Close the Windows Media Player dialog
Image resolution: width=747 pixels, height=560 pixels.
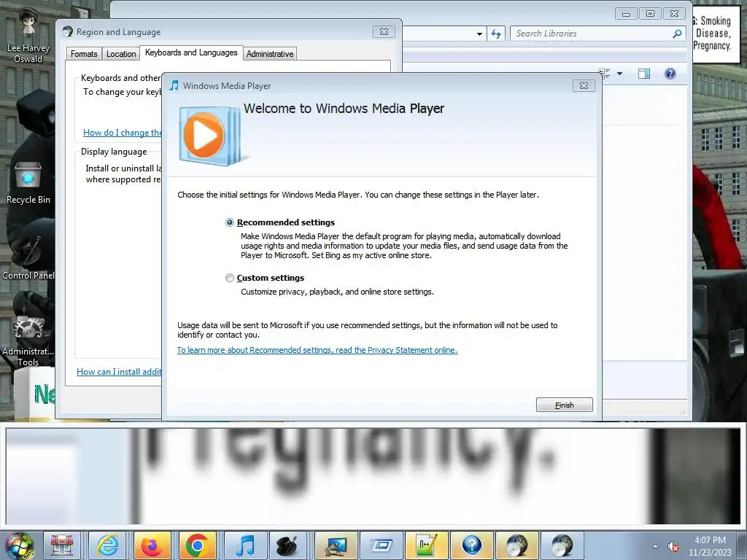(x=584, y=86)
